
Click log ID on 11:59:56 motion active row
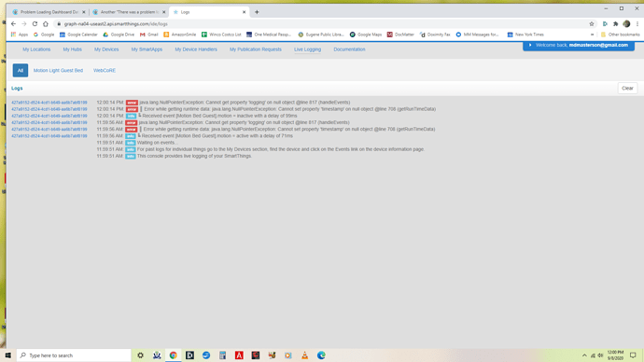[49, 136]
